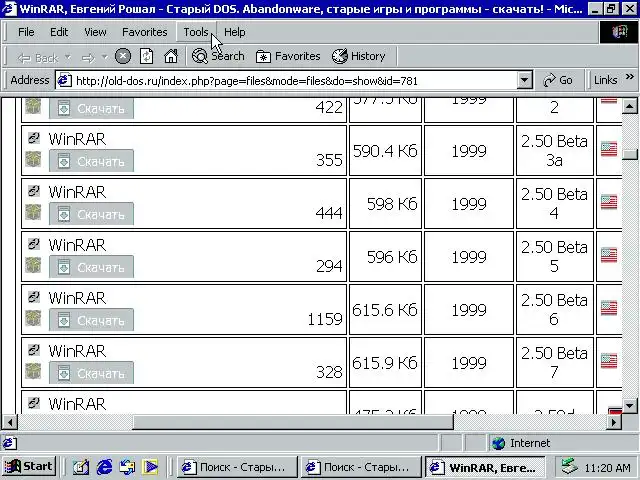Click the US flag in Beta 6 row

pyautogui.click(x=609, y=308)
